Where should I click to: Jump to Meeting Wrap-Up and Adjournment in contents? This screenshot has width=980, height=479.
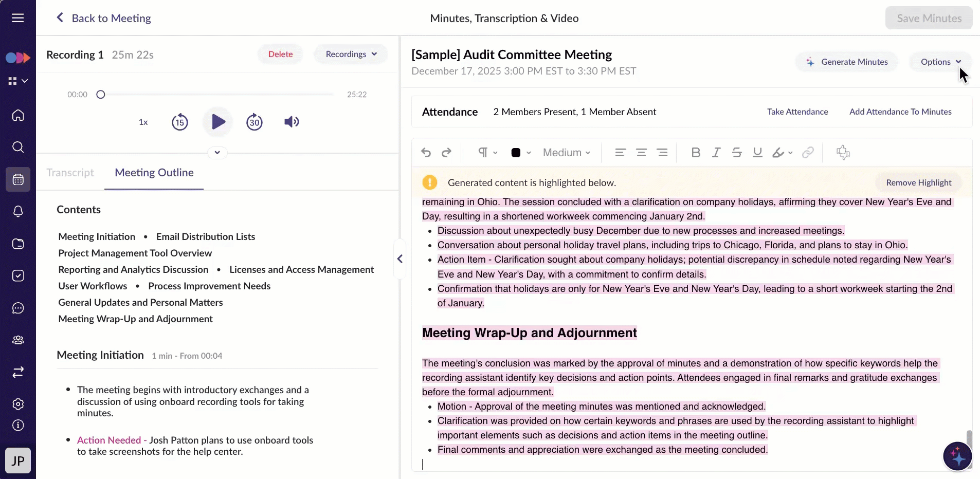pyautogui.click(x=135, y=319)
